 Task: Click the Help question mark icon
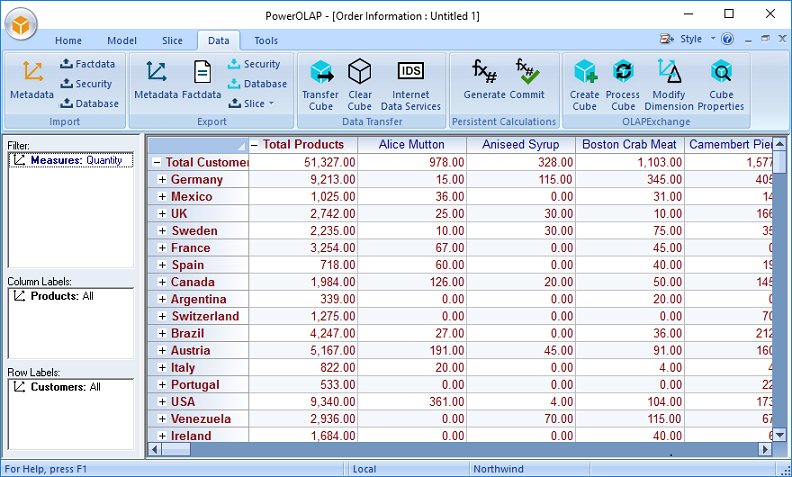(x=727, y=39)
